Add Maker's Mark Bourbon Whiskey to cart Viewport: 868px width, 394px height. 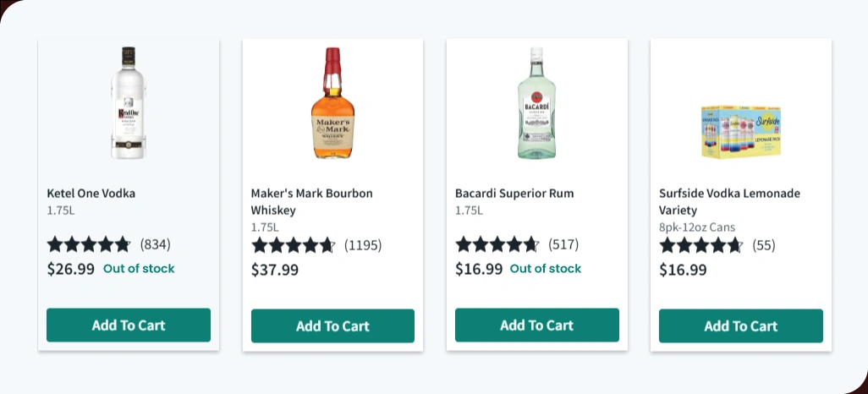coord(332,326)
